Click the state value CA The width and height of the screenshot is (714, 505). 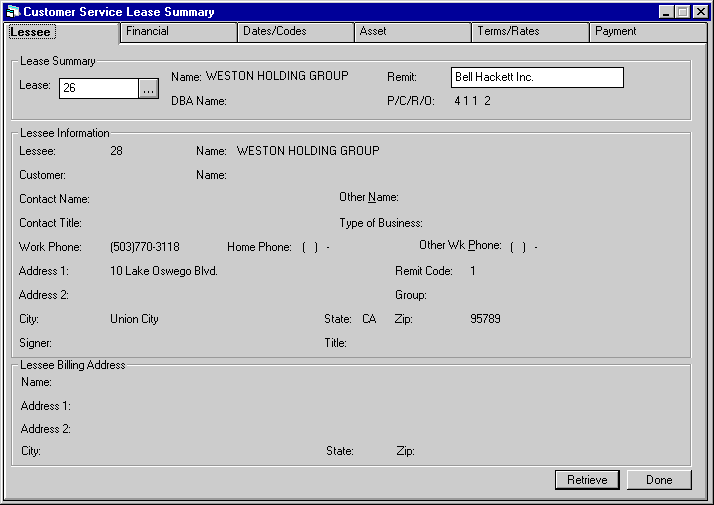(x=369, y=319)
